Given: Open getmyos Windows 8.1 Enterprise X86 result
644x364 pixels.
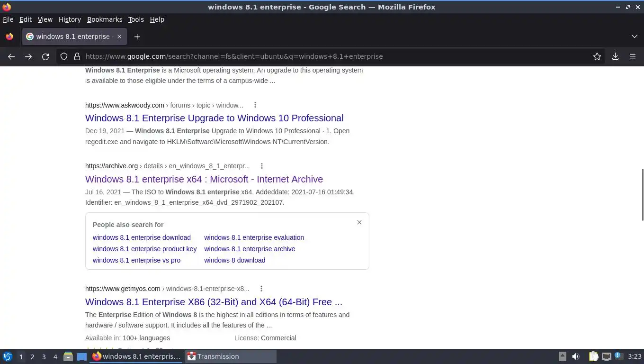Looking at the screenshot, I should tap(214, 302).
